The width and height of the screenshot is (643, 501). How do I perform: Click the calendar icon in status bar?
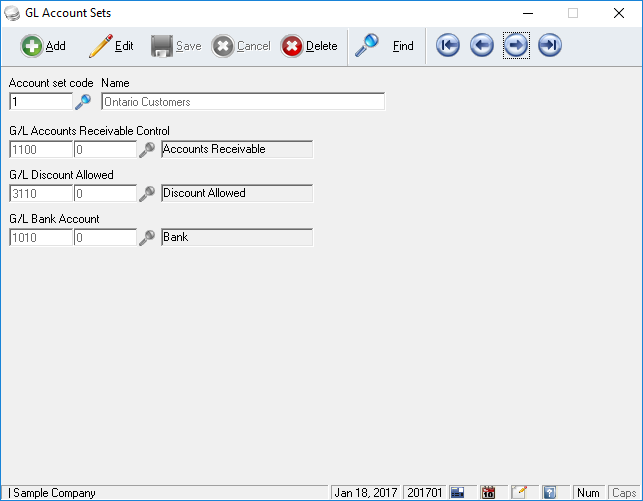click(488, 492)
